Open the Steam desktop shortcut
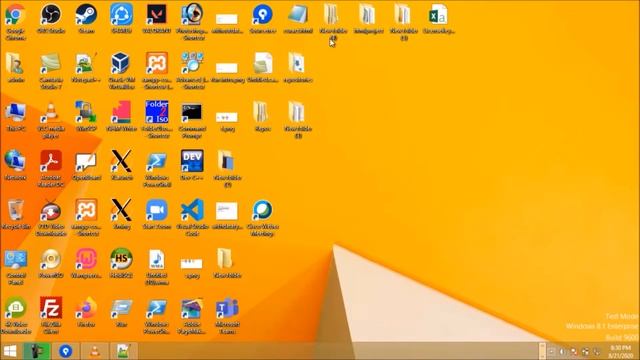Viewport: 640px width, 360px height. 86,18
